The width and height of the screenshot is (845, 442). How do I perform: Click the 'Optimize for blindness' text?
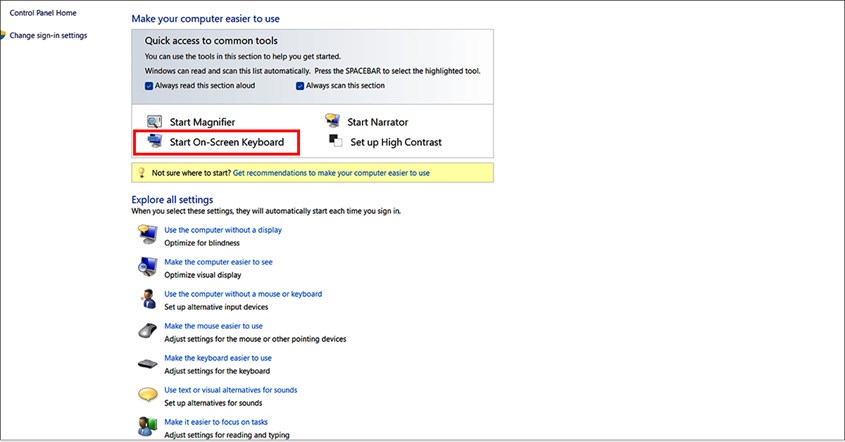202,243
